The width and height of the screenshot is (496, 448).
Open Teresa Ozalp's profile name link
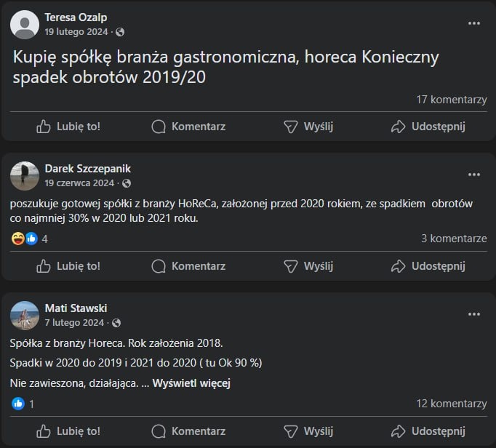point(76,17)
